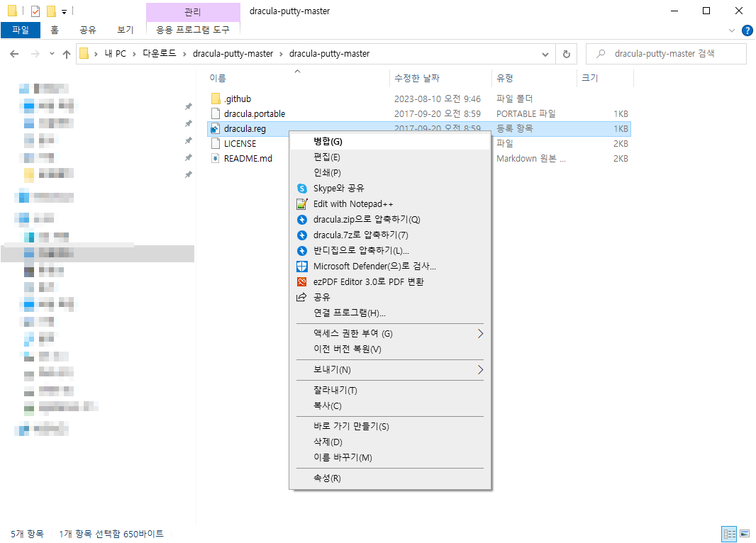Click the forward navigation arrow
The height and width of the screenshot is (543, 756).
click(35, 54)
